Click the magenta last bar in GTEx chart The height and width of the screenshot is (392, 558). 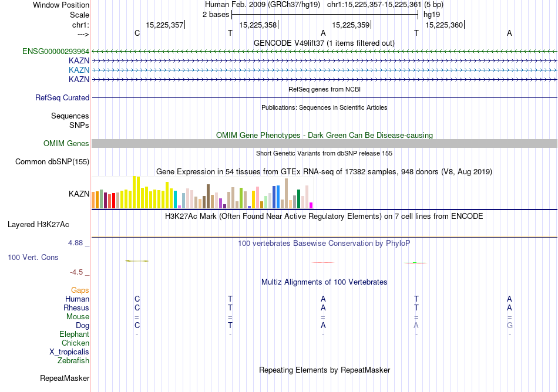click(x=311, y=205)
